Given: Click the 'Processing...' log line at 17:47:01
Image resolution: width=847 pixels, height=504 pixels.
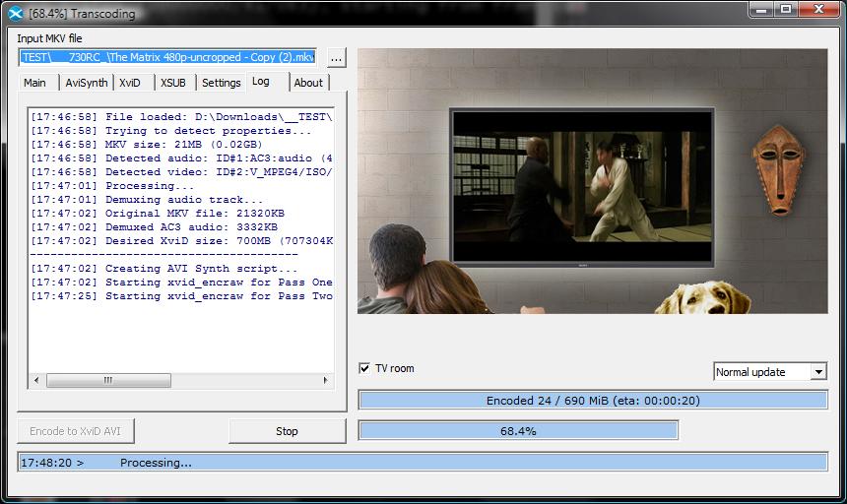Looking at the screenshot, I should [112, 186].
